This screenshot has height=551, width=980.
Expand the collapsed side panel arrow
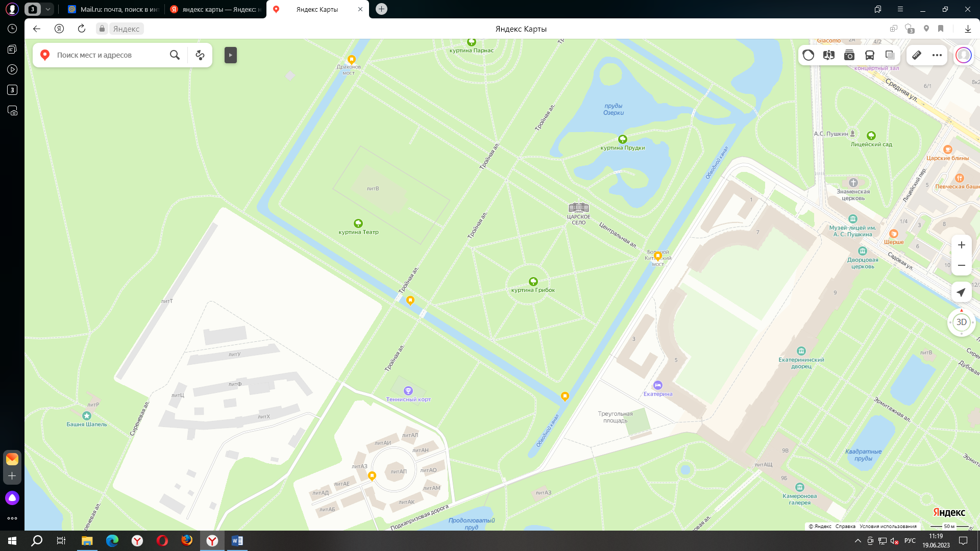pyautogui.click(x=231, y=55)
